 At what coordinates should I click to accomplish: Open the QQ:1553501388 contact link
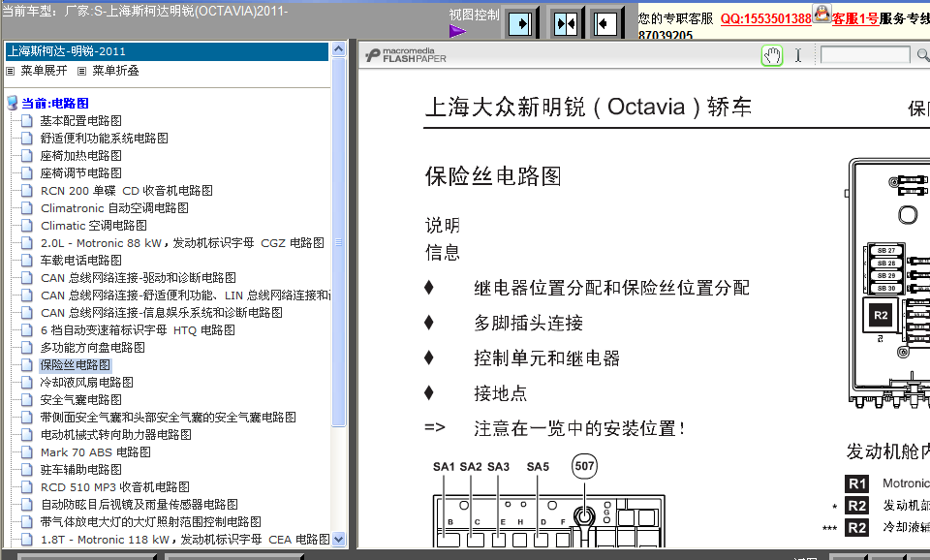[765, 18]
